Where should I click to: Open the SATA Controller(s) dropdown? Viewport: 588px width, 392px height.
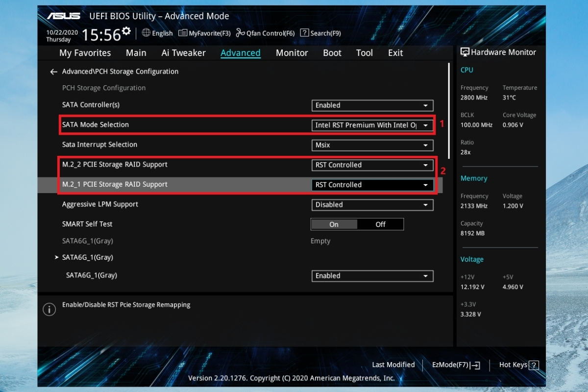372,105
